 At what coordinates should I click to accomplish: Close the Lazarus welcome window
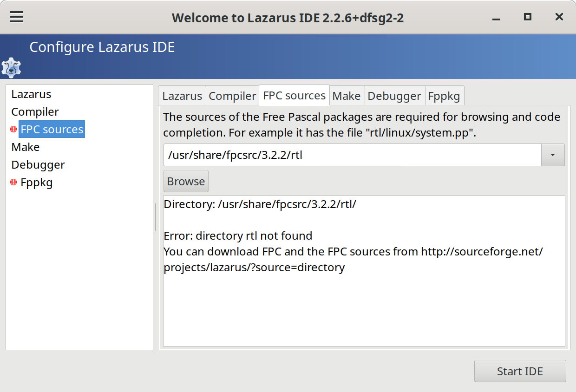559,17
